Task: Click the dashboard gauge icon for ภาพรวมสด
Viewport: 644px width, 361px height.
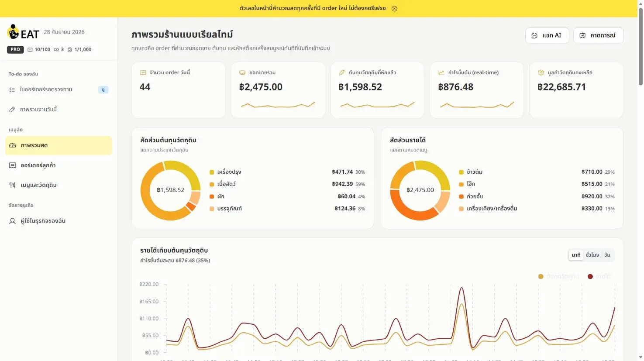Action: click(x=13, y=145)
